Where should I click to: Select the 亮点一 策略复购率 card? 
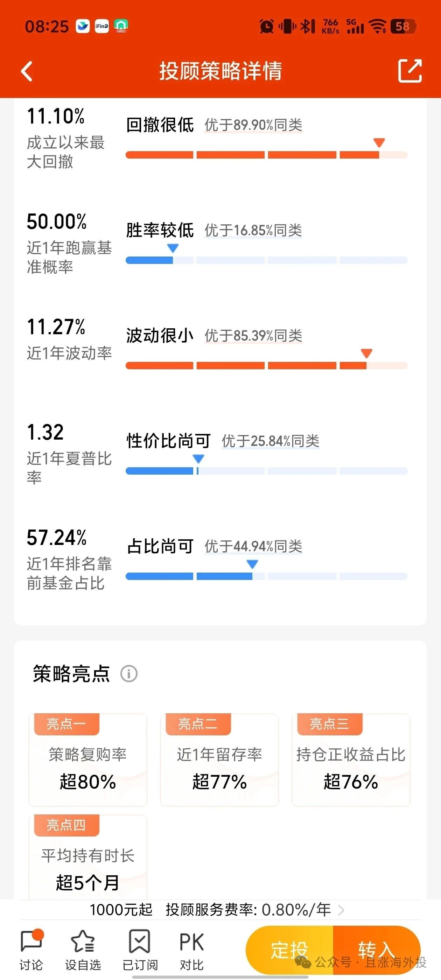(88, 760)
